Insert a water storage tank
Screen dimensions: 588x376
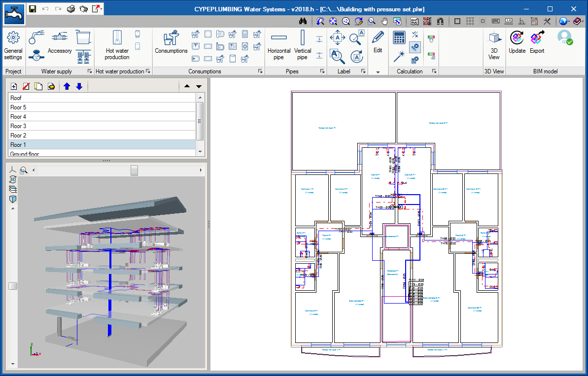pyautogui.click(x=83, y=37)
